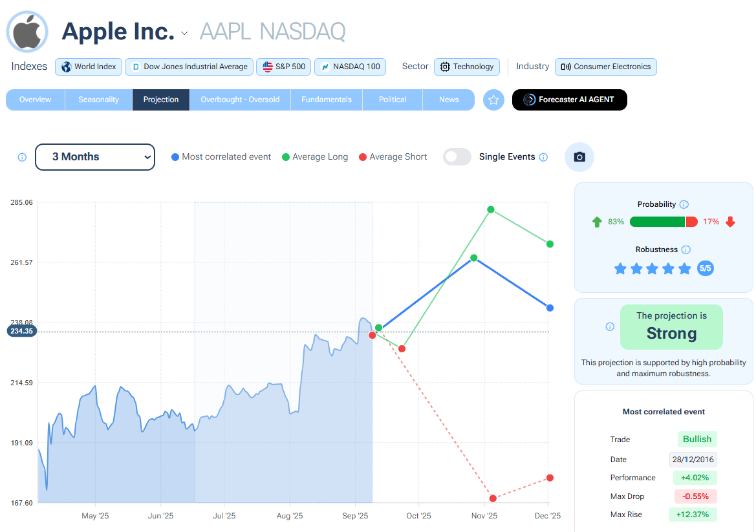Click the Bullish trade badge
Screen dimensions: 756x532
click(697, 440)
